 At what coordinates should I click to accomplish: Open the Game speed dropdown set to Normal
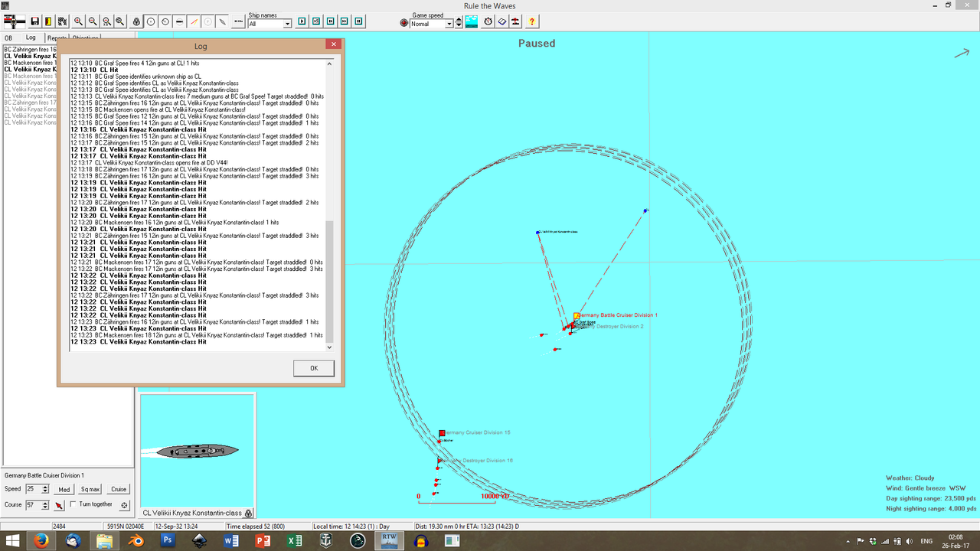(x=431, y=22)
